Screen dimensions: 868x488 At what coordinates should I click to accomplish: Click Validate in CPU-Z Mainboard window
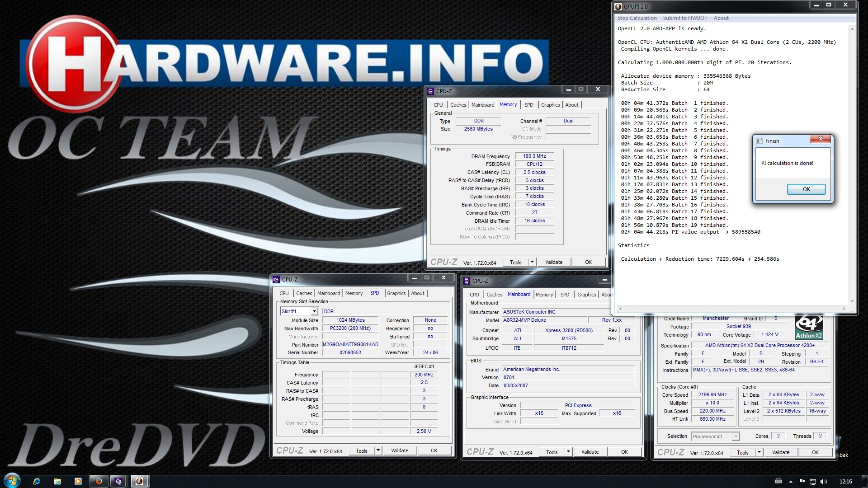point(590,452)
